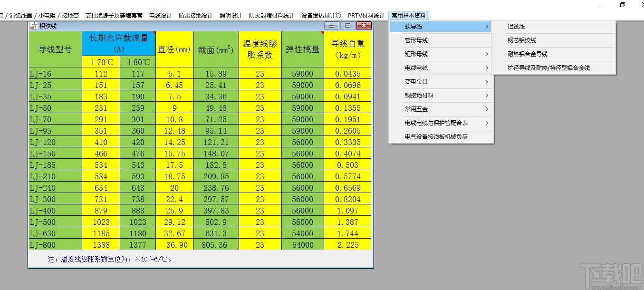This screenshot has width=644, height=290.
Task: Open the PRTV材料统计 menu
Action: (x=365, y=15)
